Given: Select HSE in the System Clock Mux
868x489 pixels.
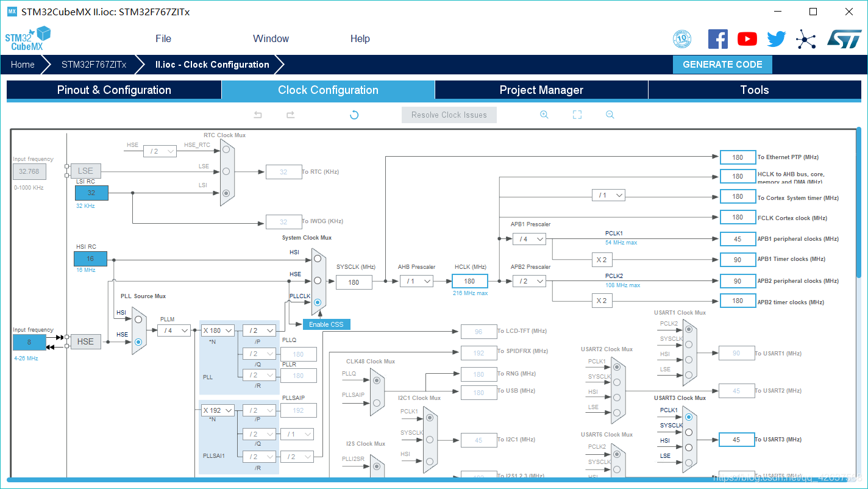Looking at the screenshot, I should pyautogui.click(x=318, y=280).
